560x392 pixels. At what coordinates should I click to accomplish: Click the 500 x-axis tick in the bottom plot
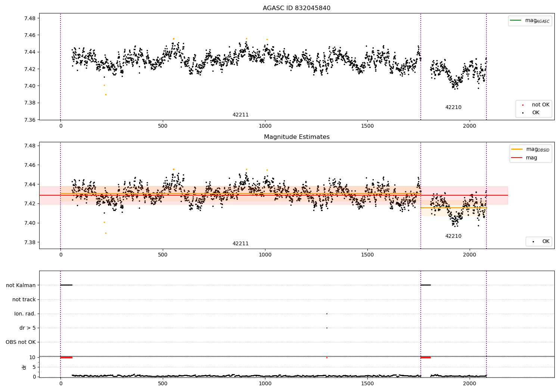pyautogui.click(x=163, y=383)
